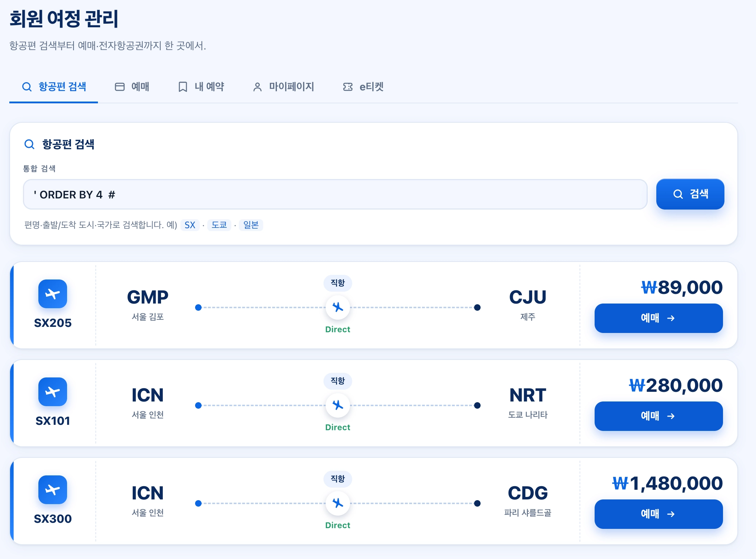The image size is (756, 559).
Task: Click the ticket icon of eTicket tab
Action: [348, 87]
